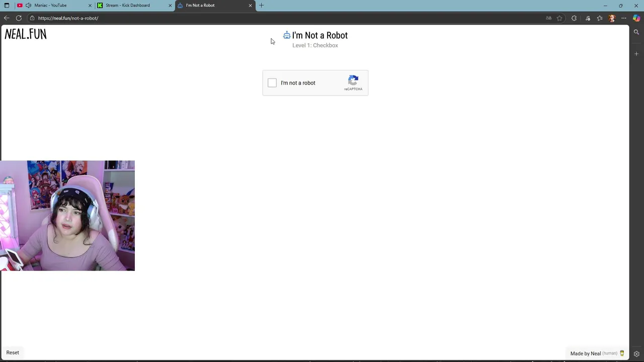Check the "I'm not a robot" checkbox
This screenshot has width=644, height=362.
point(272,83)
